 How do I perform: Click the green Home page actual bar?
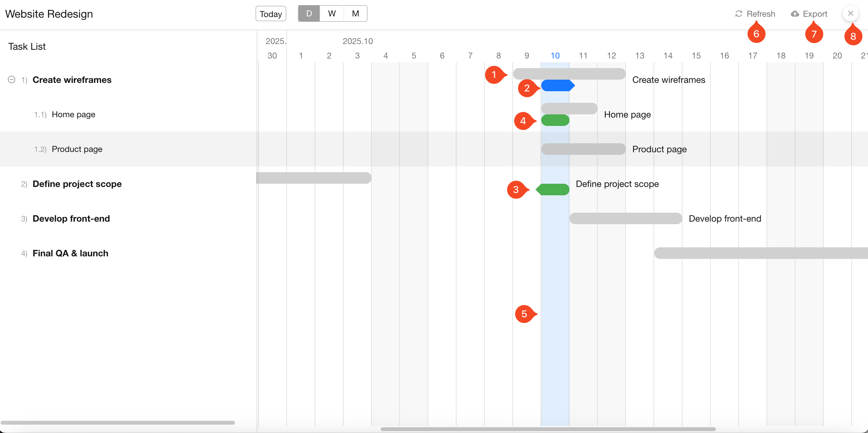[555, 120]
